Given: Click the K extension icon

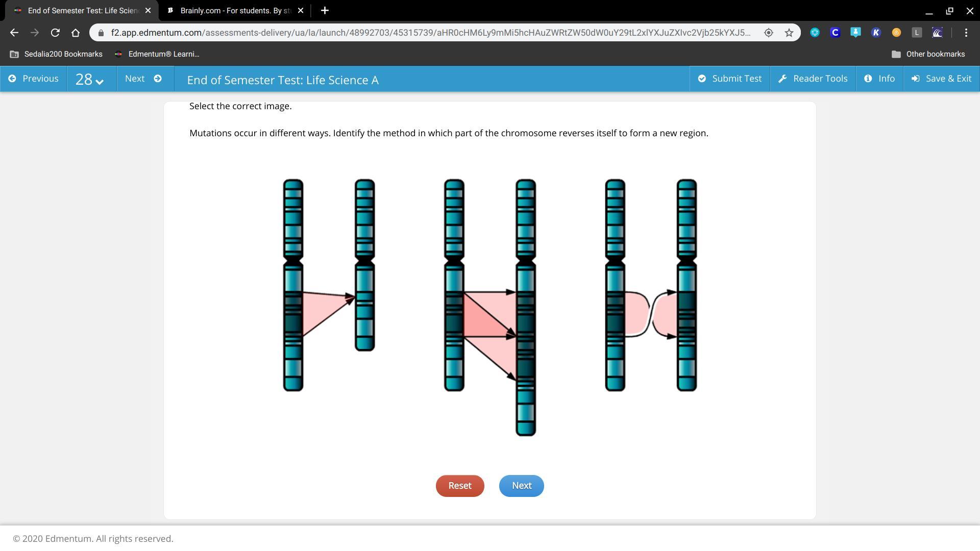Looking at the screenshot, I should [x=876, y=33].
